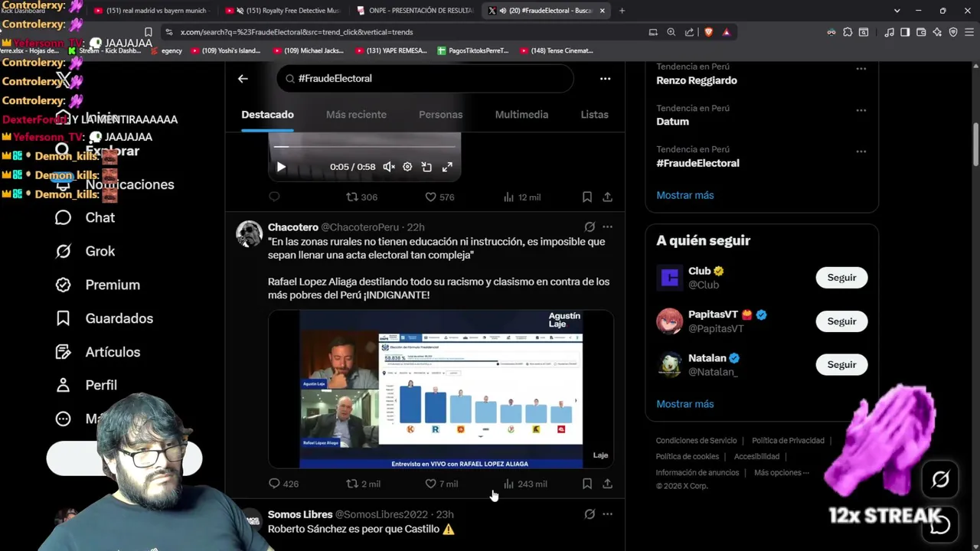Image resolution: width=980 pixels, height=551 pixels.
Task: Bookmark the Chacotero post
Action: 586,484
